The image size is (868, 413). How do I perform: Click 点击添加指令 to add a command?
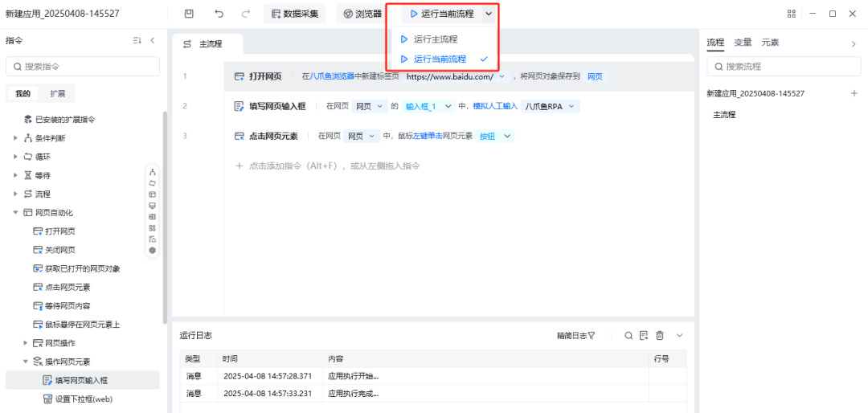coord(327,166)
